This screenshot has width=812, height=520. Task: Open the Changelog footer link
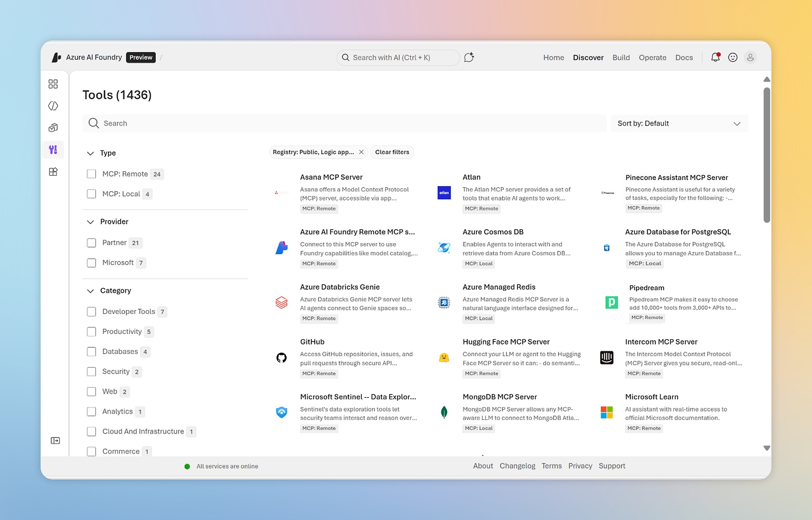[517, 466]
